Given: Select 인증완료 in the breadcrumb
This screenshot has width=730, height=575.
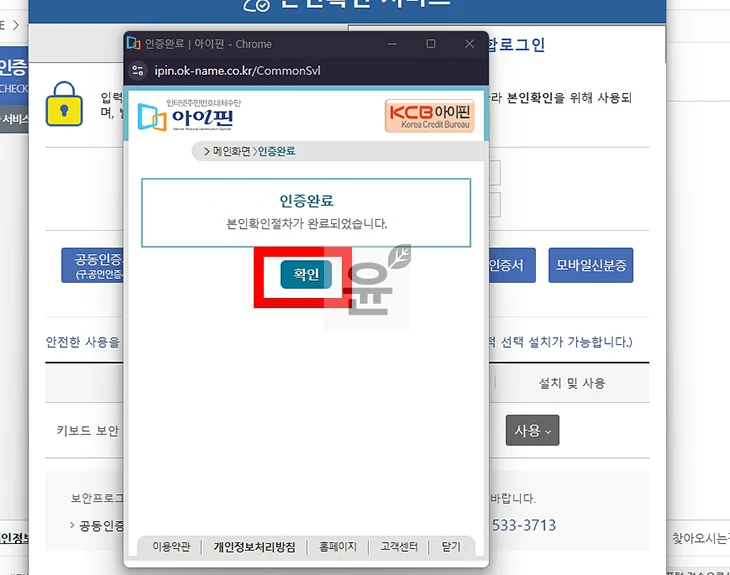Looking at the screenshot, I should tap(277, 152).
